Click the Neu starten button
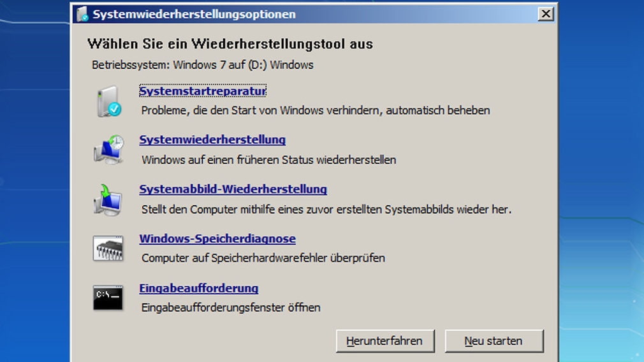Image resolution: width=644 pixels, height=362 pixels. click(494, 341)
